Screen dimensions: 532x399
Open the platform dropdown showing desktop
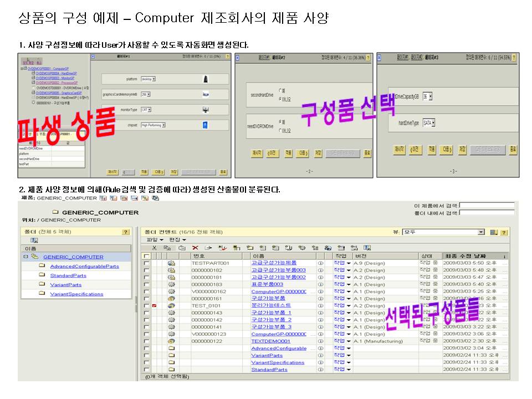click(149, 79)
